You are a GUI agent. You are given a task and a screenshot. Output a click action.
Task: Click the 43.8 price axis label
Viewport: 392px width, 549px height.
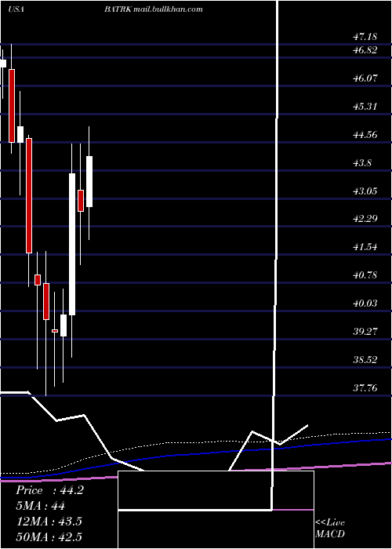362,163
